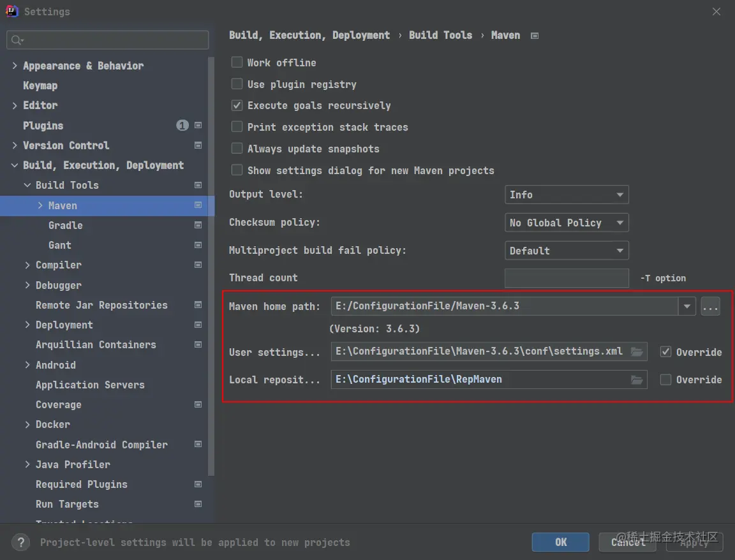735x560 pixels.
Task: Click the project-level icon beside Compiler
Action: click(198, 265)
